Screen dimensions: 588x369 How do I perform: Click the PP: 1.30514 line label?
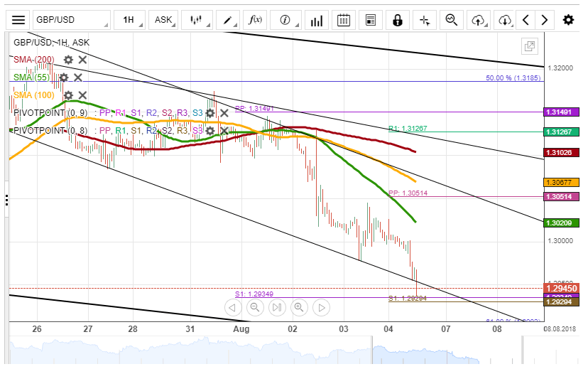point(408,193)
